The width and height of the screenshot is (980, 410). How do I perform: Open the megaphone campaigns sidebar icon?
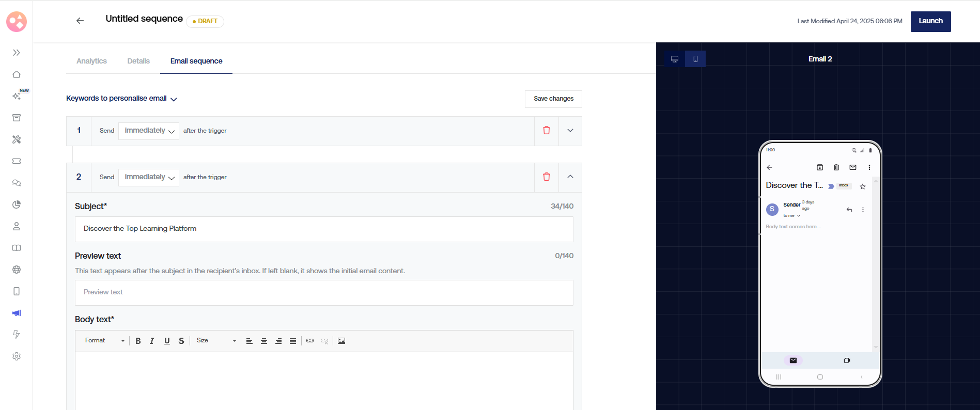17,313
